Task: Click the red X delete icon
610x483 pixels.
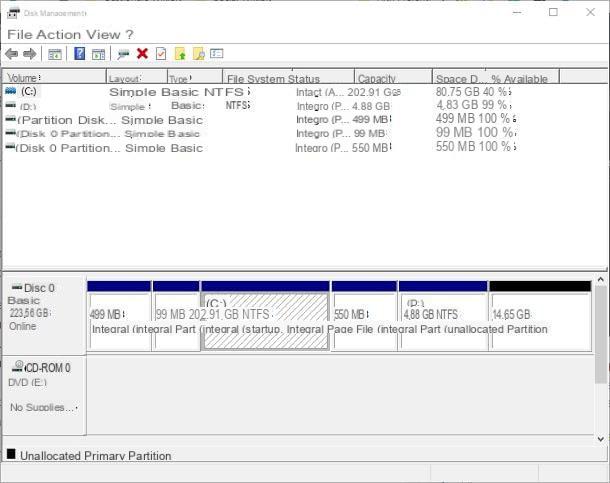Action: click(142, 53)
